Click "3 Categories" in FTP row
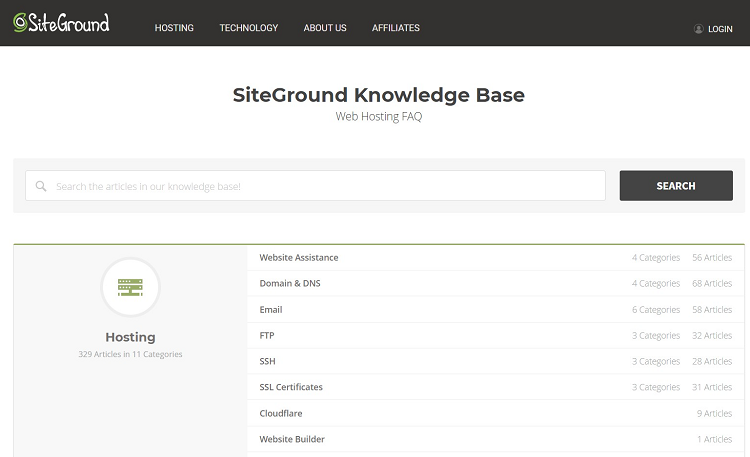This screenshot has width=750, height=457. (656, 335)
